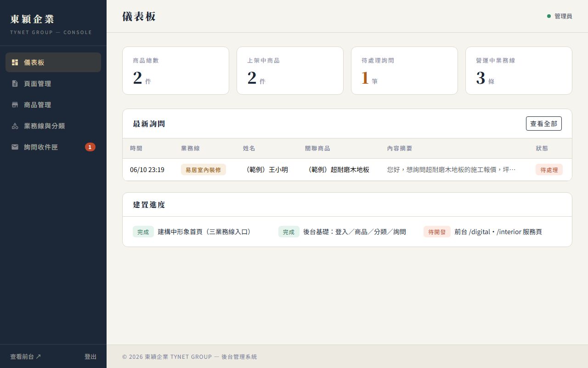The image size is (588, 368).
Task: Go to 商品管理 in the sidebar
Action: click(53, 105)
